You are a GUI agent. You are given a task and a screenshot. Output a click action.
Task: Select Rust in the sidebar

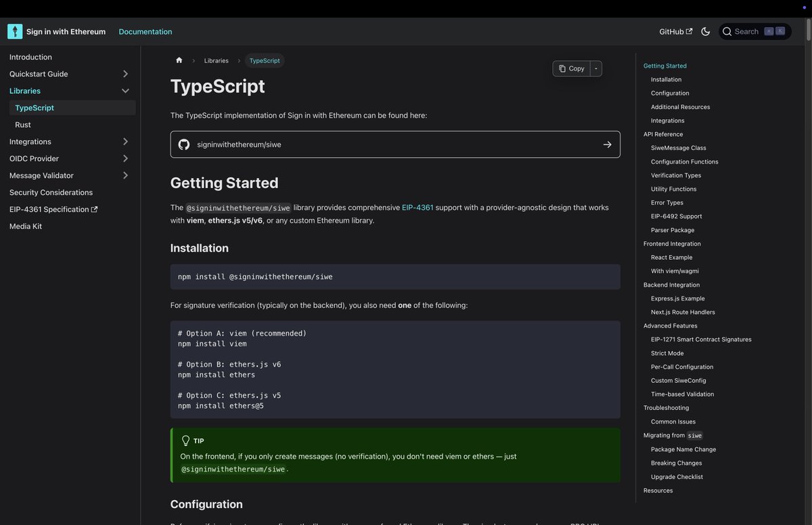click(x=23, y=124)
